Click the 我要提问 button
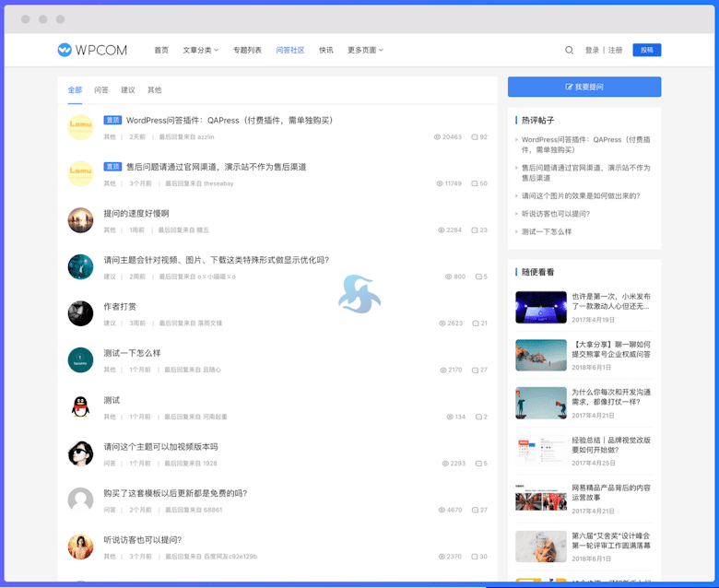This screenshot has width=719, height=588. click(584, 87)
